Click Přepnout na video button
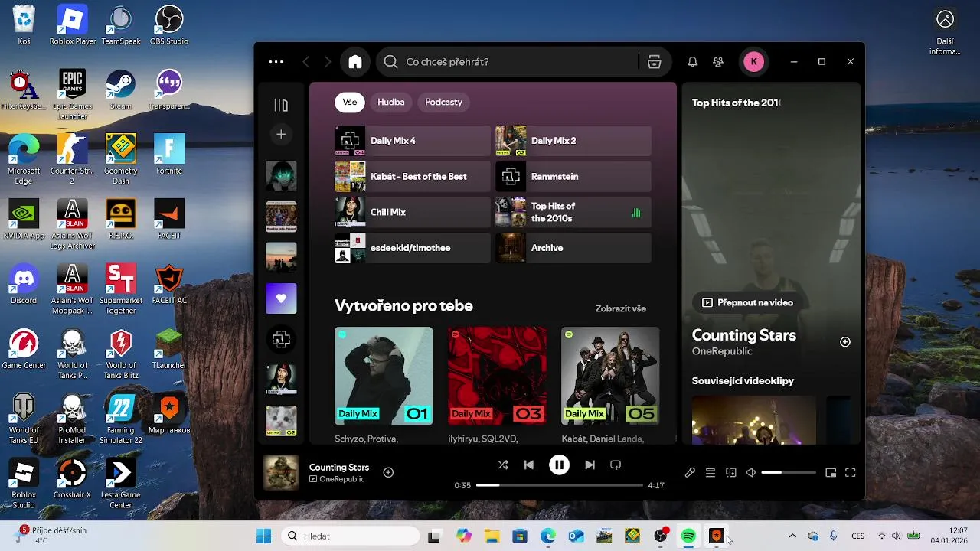The width and height of the screenshot is (980, 551). (746, 302)
